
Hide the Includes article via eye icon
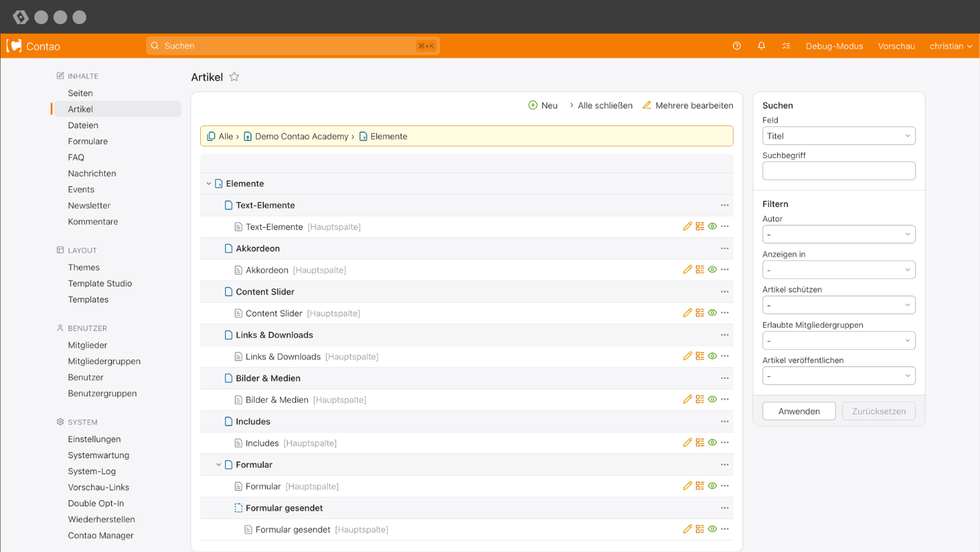point(712,443)
